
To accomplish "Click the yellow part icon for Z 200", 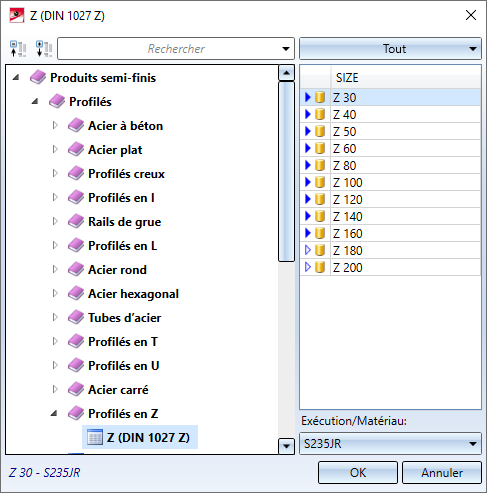I will tap(320, 267).
